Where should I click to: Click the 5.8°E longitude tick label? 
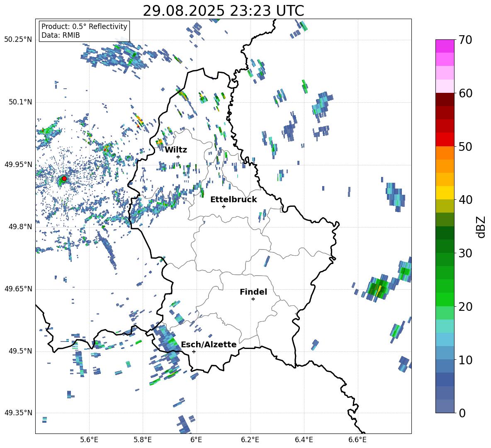click(x=143, y=440)
